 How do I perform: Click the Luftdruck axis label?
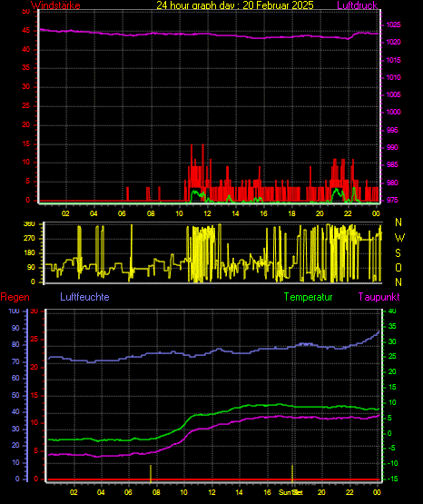357,5
